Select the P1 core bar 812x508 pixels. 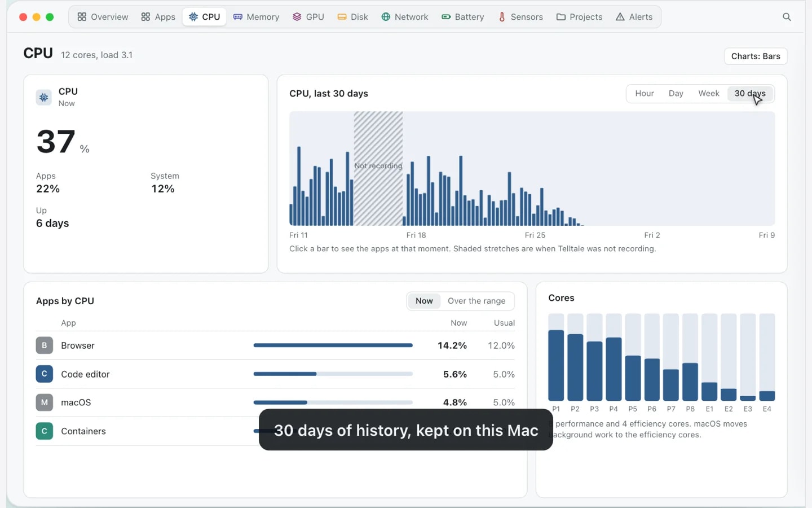pos(556,357)
